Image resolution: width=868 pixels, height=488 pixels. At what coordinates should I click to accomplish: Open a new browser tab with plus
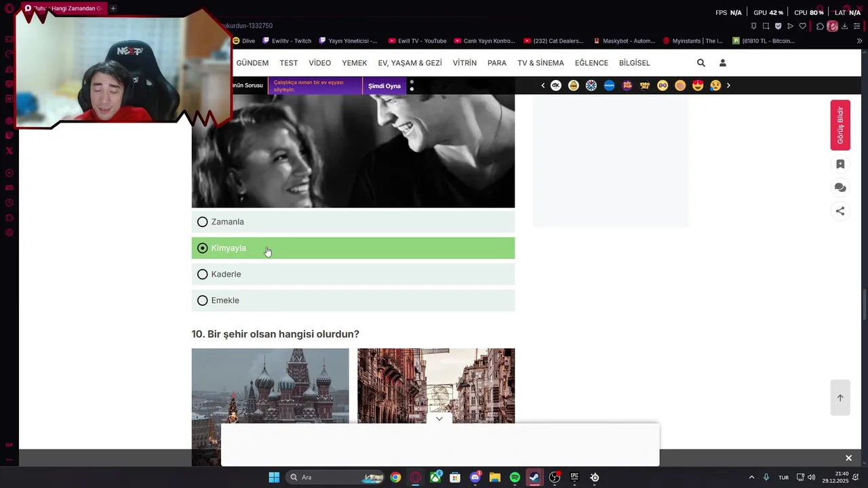[113, 8]
